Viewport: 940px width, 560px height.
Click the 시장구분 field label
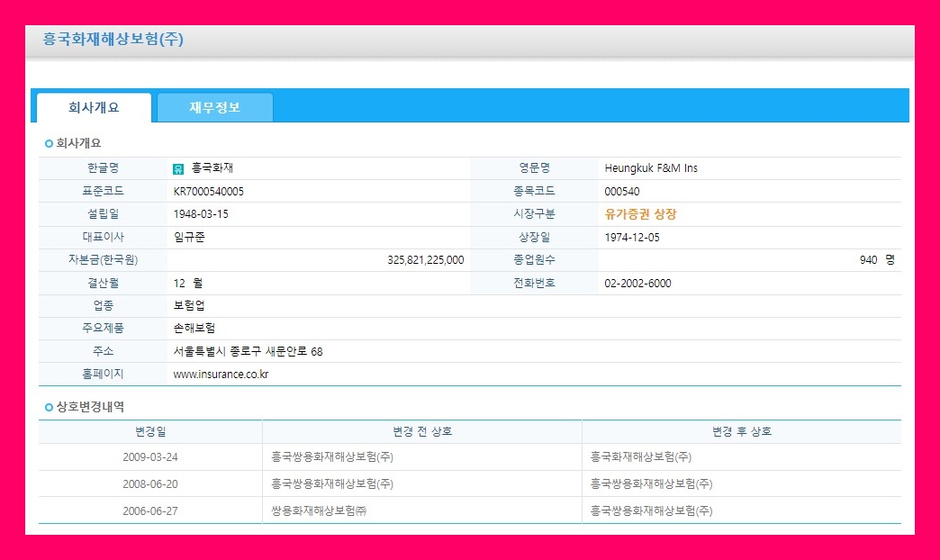click(x=534, y=214)
